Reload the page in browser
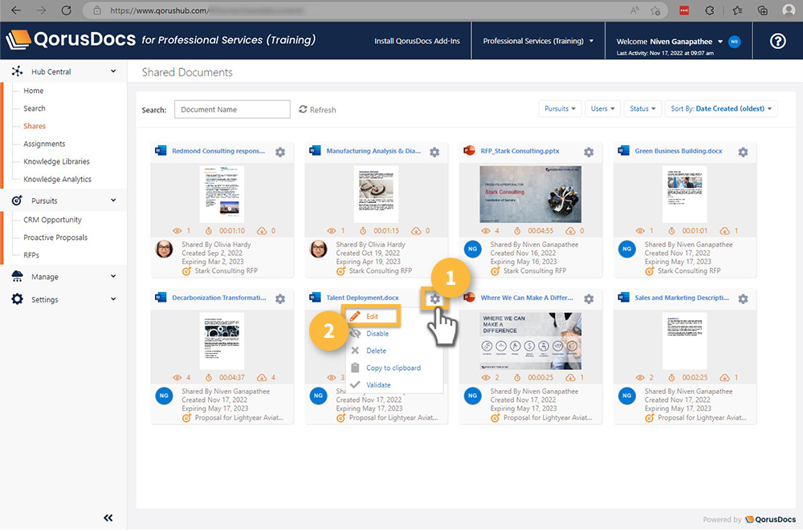 pos(66,10)
